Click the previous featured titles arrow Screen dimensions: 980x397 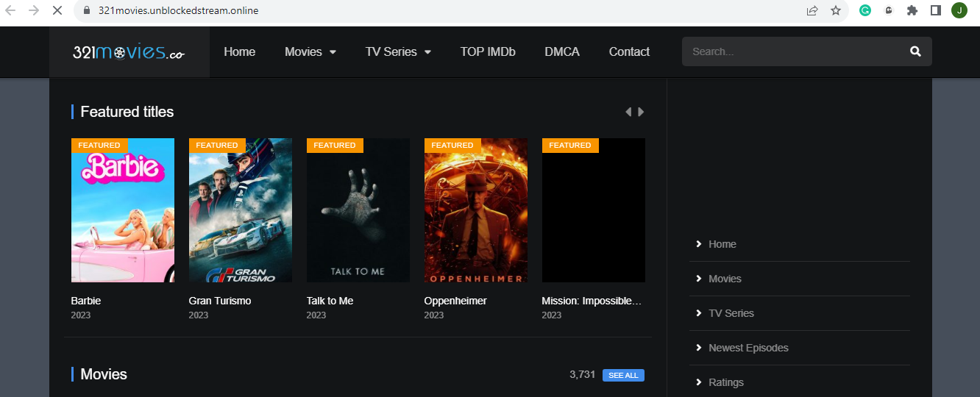tap(628, 112)
